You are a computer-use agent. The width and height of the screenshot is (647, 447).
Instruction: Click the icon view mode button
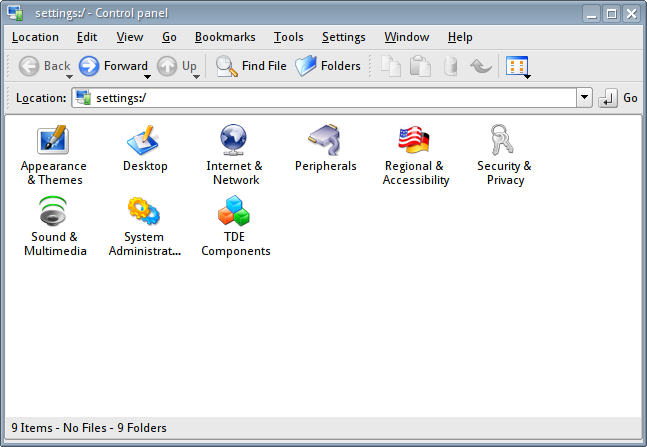pyautogui.click(x=516, y=66)
